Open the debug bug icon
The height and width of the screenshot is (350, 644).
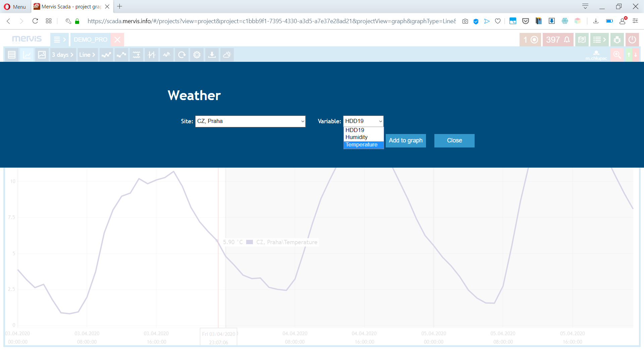[617, 39]
